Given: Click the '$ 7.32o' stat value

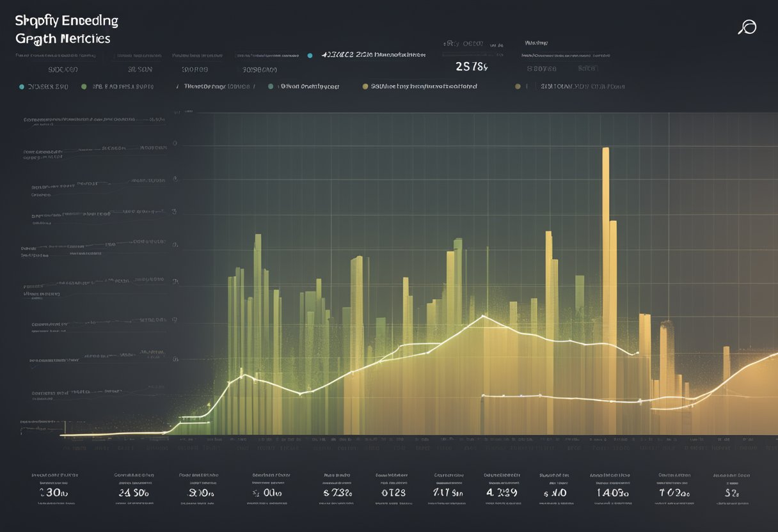Looking at the screenshot, I should point(337,493).
